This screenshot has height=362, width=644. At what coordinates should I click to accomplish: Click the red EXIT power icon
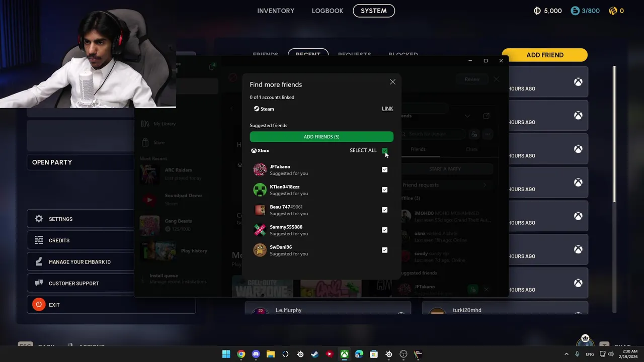tap(39, 305)
